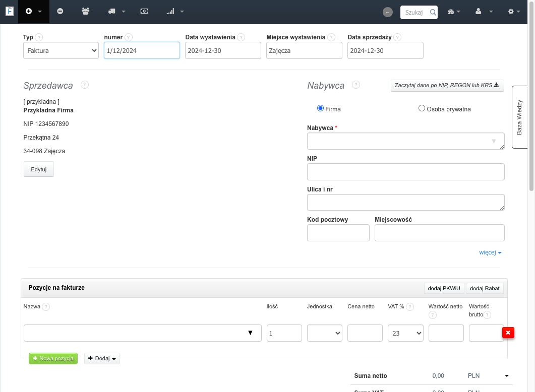Add a Nowa pozycja row
This screenshot has height=392, width=535.
click(53, 359)
